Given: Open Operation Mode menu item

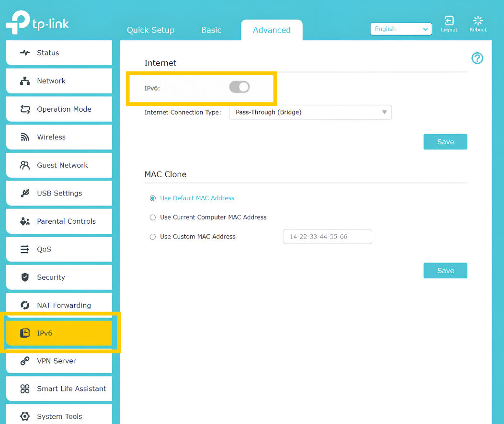Looking at the screenshot, I should click(x=59, y=109).
